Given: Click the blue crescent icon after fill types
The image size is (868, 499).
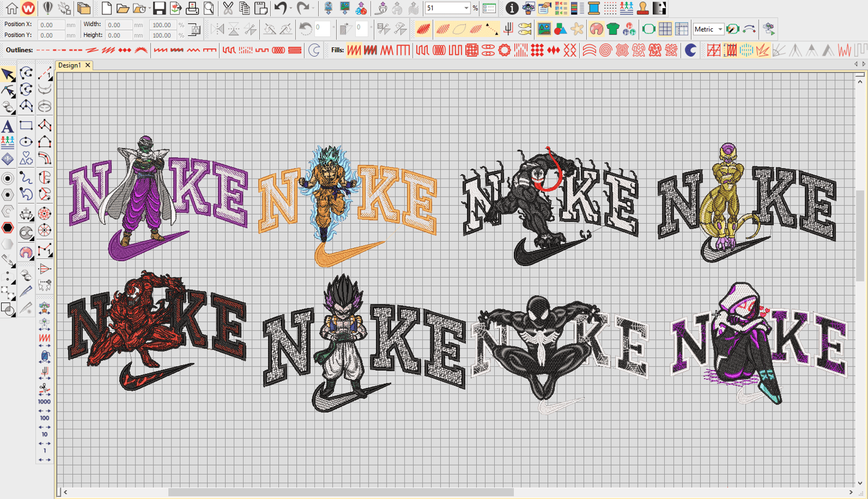Looking at the screenshot, I should click(690, 50).
